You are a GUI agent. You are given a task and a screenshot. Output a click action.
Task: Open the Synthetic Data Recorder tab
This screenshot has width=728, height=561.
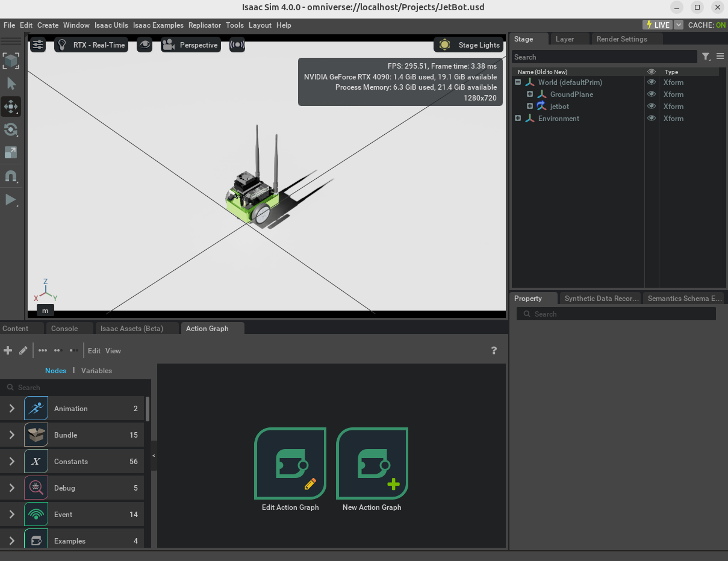(602, 299)
